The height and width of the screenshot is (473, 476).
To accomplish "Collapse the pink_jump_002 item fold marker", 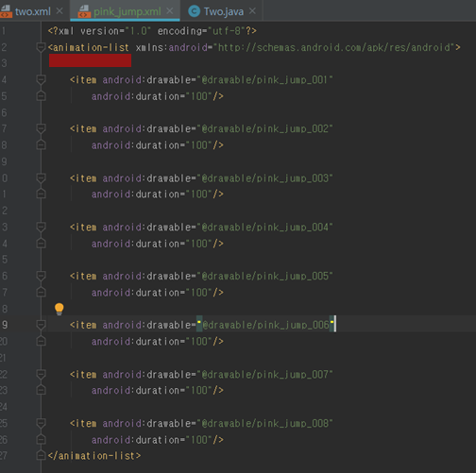I will click(41, 129).
